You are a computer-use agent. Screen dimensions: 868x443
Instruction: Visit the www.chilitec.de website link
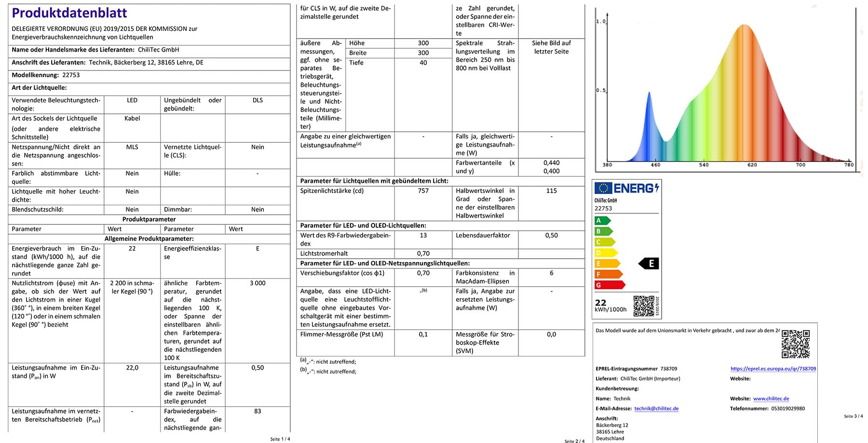click(x=771, y=399)
